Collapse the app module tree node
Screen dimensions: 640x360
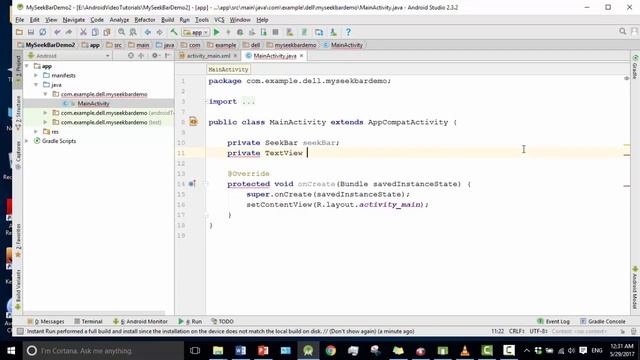click(x=27, y=66)
